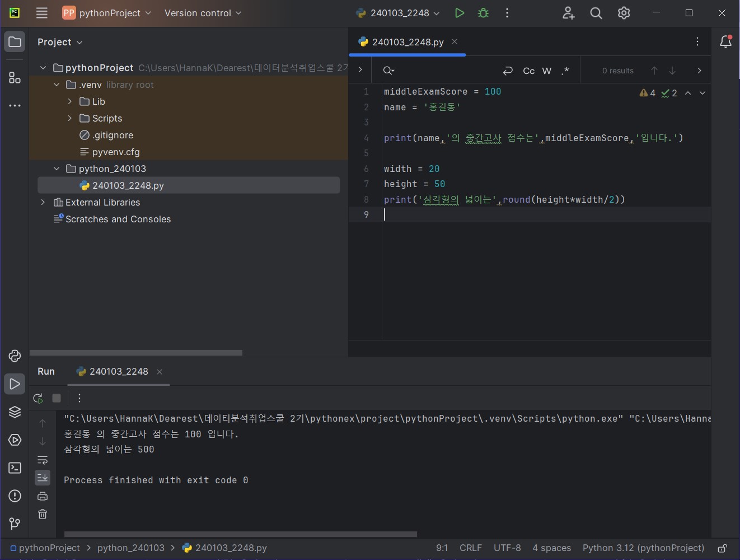Run the script with green play icon
Screen dimensions: 740x560
[460, 13]
